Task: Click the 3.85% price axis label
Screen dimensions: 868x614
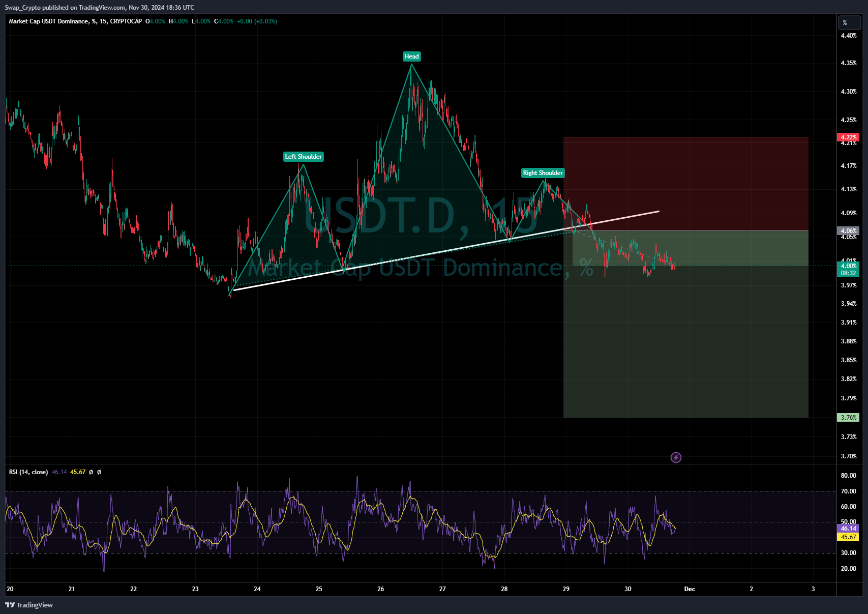Action: (849, 360)
